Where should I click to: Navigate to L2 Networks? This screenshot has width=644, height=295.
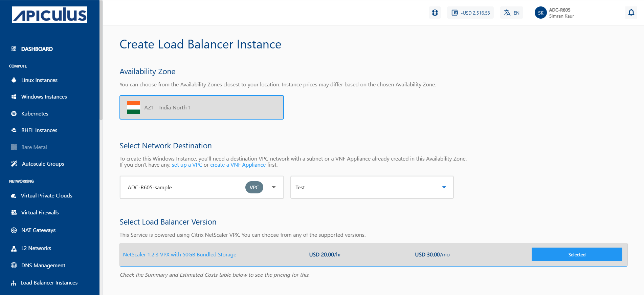click(x=36, y=248)
